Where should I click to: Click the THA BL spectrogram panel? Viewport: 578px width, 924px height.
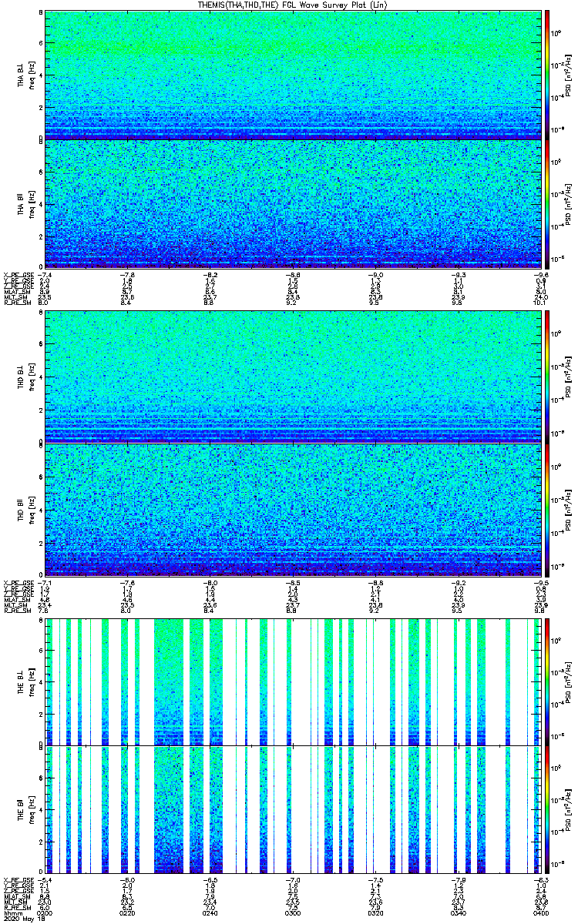coord(292,75)
